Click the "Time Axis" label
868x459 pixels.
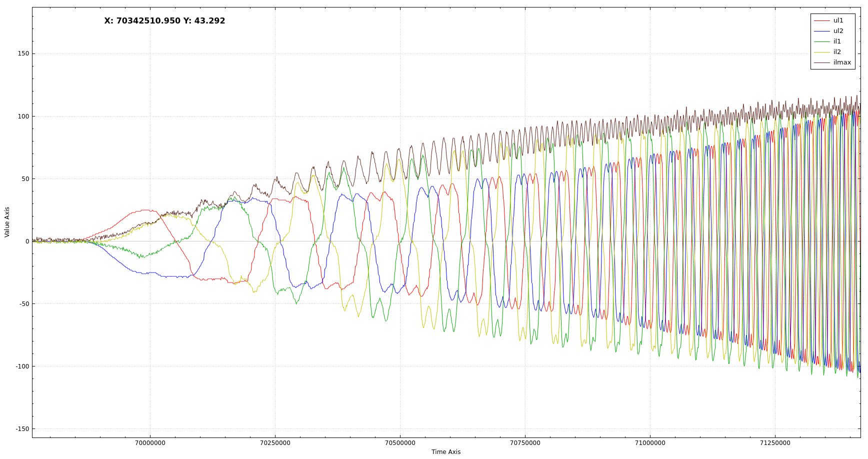point(446,452)
